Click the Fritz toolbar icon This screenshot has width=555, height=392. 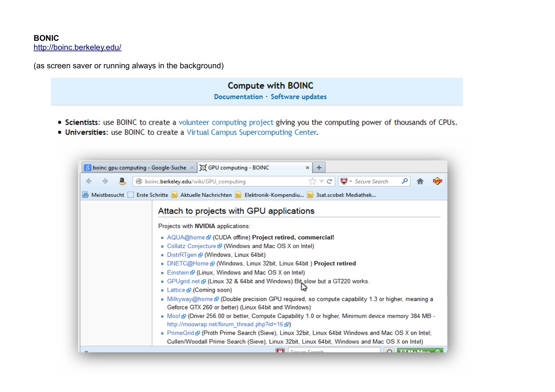(437, 181)
